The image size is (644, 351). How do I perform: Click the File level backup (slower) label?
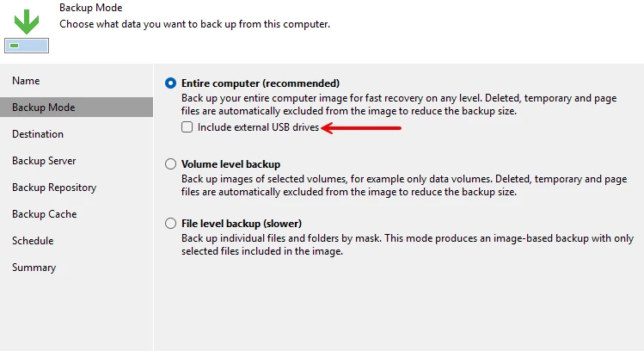tap(242, 223)
